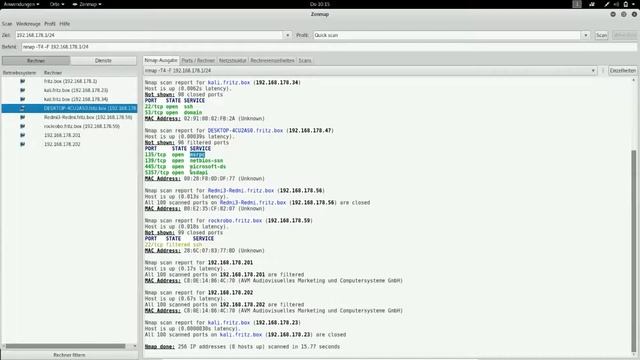Click '139/tcp open netbios-ssn' line
The image size is (640, 360).
coord(184,161)
